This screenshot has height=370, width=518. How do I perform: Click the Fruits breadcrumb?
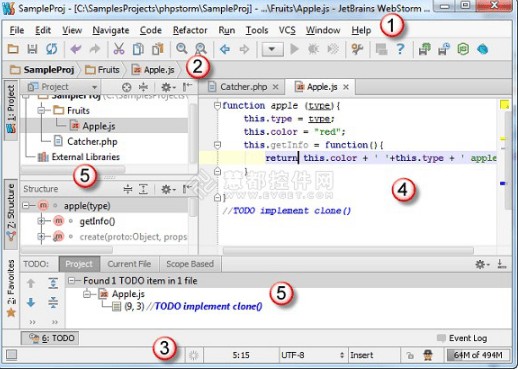click(x=102, y=70)
